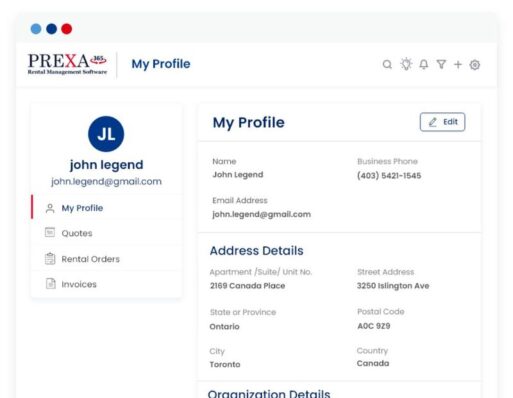Click the postal code A0C 9Z9

point(374,326)
